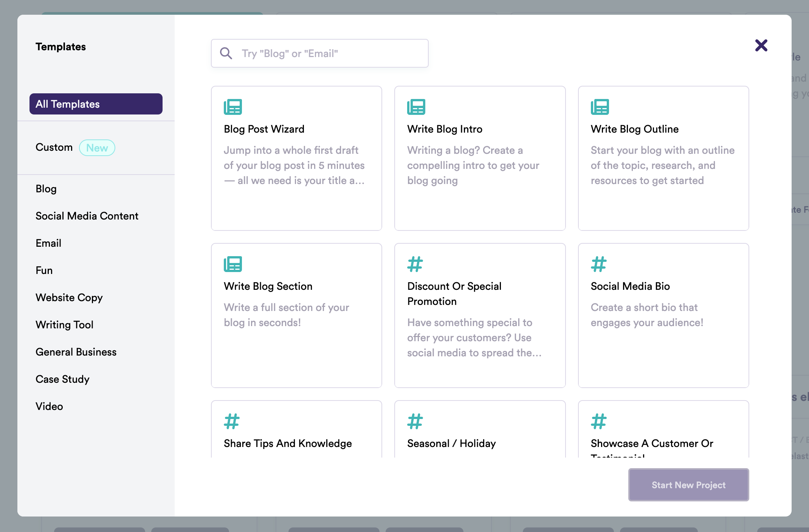Click the template search input field
This screenshot has width=809, height=532.
320,53
